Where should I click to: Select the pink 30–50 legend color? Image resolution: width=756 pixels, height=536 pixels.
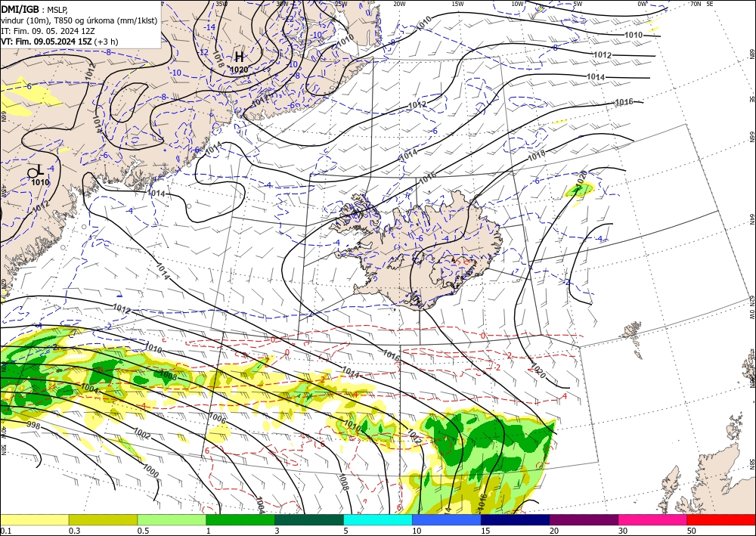click(x=653, y=519)
